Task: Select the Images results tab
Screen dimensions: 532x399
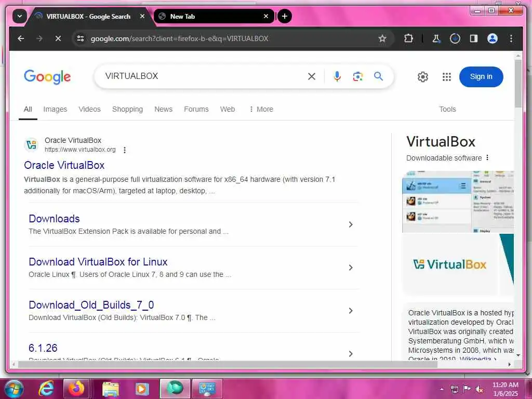Action: (55, 109)
